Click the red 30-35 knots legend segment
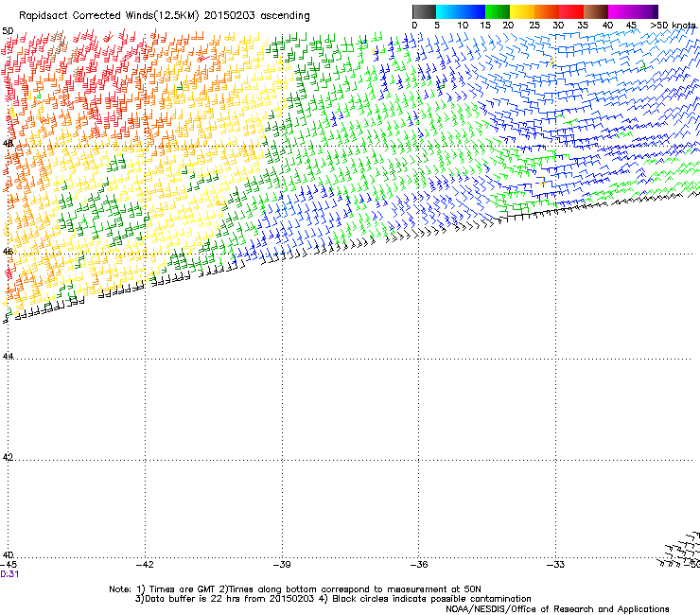The image size is (700, 615). 571,11
